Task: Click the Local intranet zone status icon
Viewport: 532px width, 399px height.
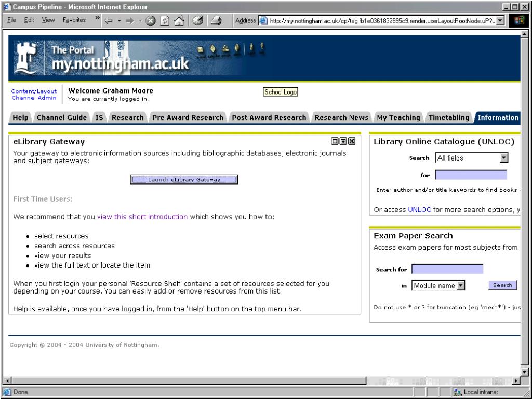Action: pyautogui.click(x=457, y=392)
